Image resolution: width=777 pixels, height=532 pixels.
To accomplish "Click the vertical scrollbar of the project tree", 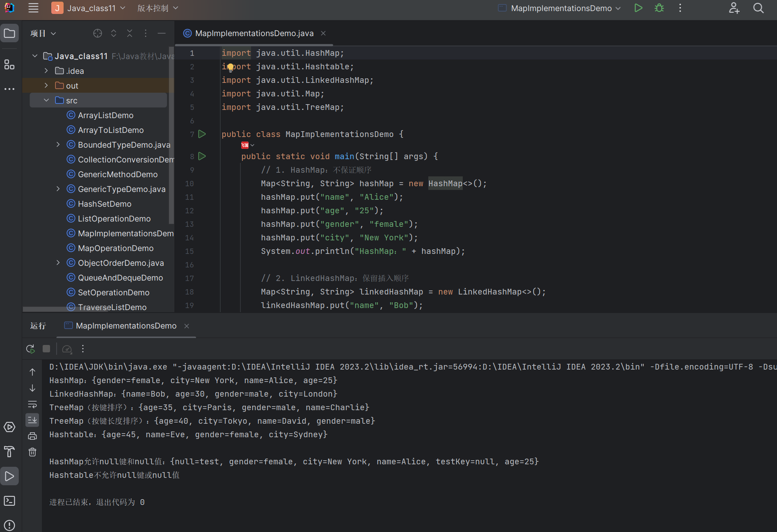I will [x=171, y=135].
